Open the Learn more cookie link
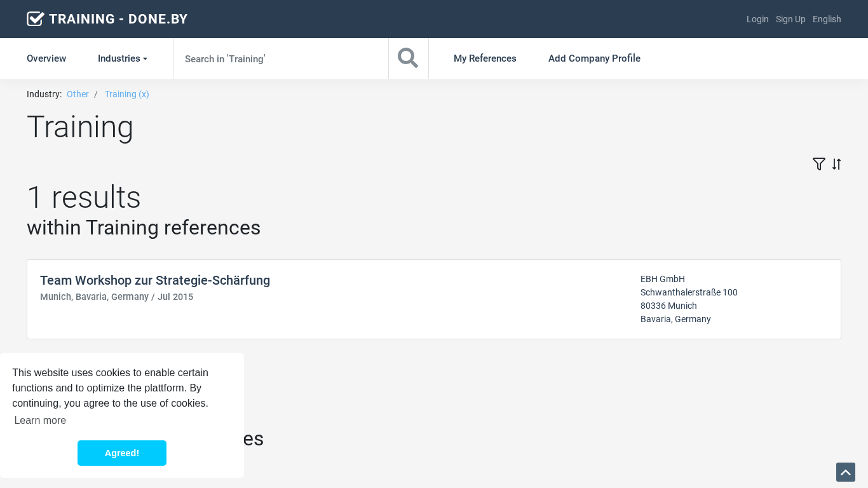The image size is (868, 488). (40, 420)
